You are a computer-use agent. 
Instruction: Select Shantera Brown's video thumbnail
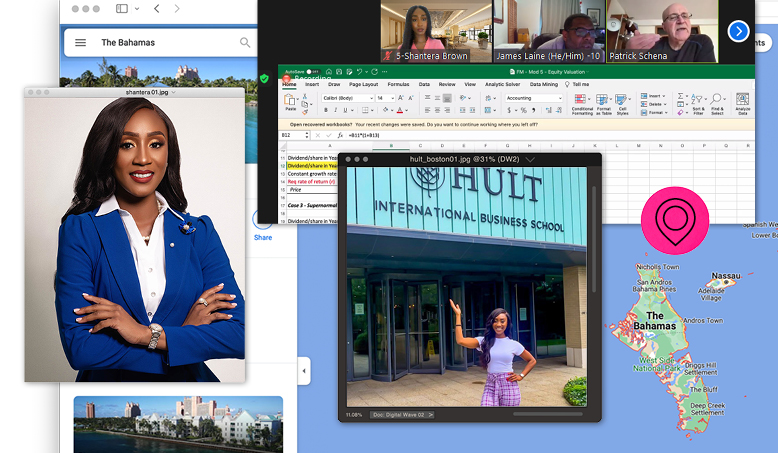436,31
